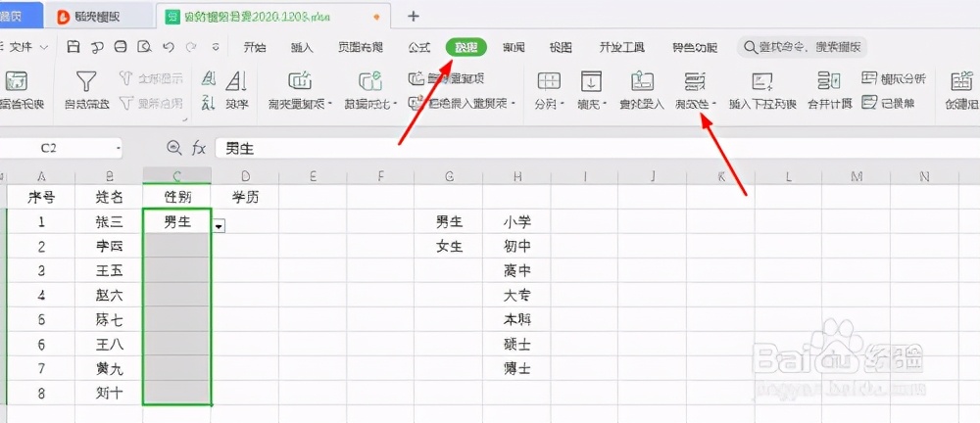
Task: Switch to the Review (审阅) ribbon tab
Action: point(514,47)
